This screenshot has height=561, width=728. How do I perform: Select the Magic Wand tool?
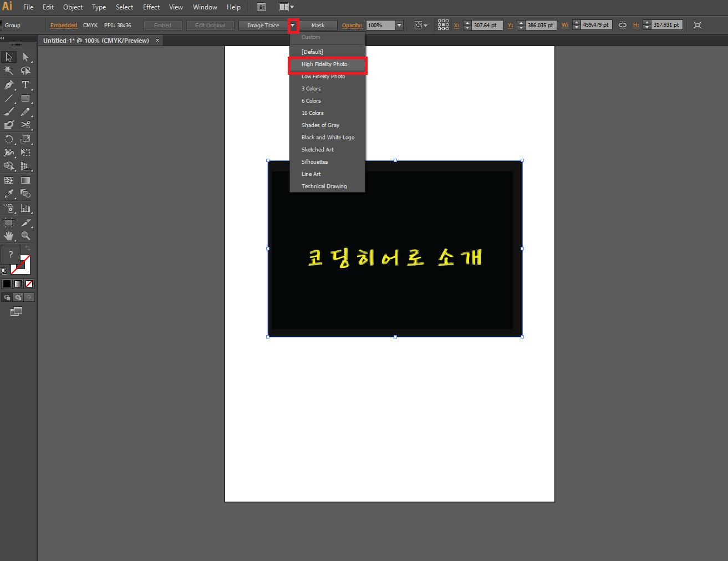pyautogui.click(x=9, y=70)
